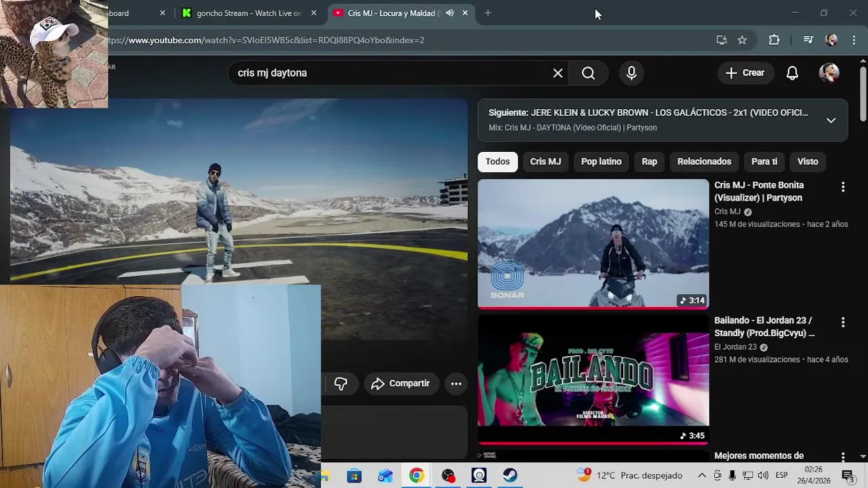Install app icon in address bar
The height and width of the screenshot is (488, 868).
(722, 40)
